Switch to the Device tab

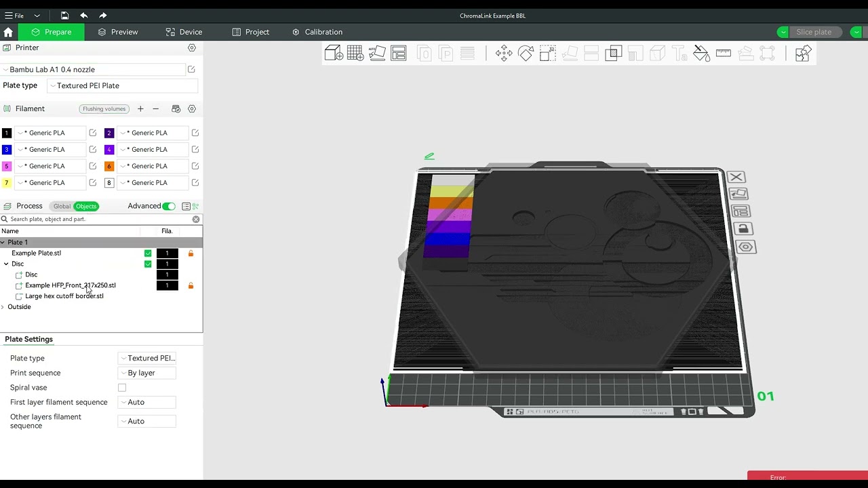(184, 32)
